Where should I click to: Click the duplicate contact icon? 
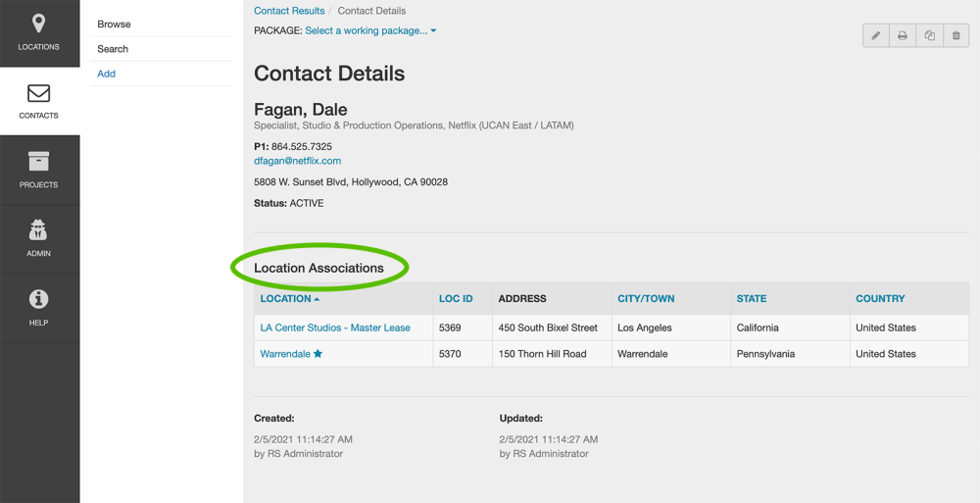(929, 36)
